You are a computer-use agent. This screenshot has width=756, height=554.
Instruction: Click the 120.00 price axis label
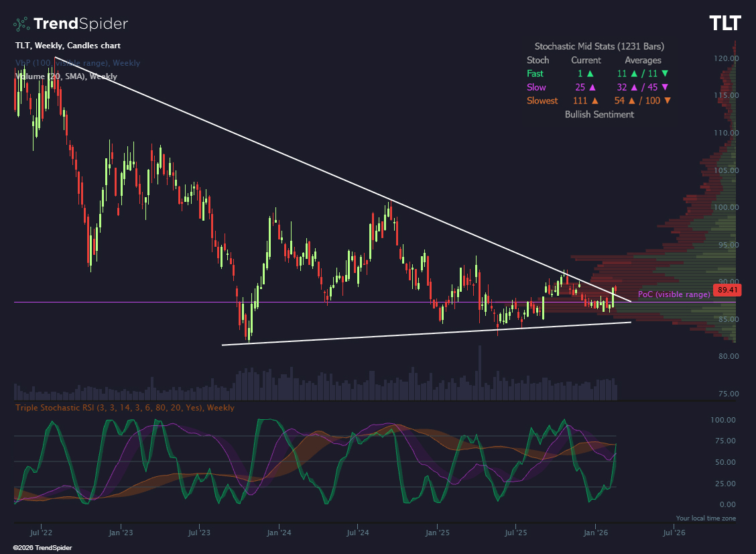click(x=726, y=58)
